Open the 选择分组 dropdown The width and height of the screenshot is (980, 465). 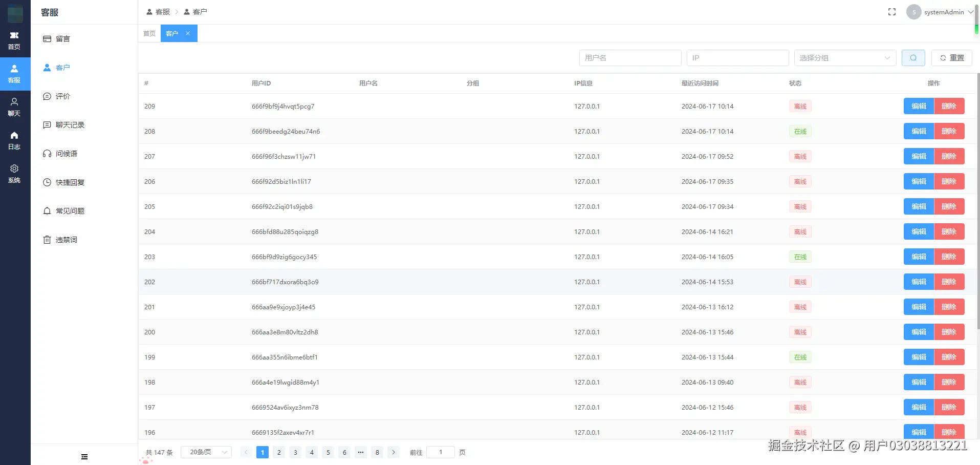pyautogui.click(x=845, y=58)
